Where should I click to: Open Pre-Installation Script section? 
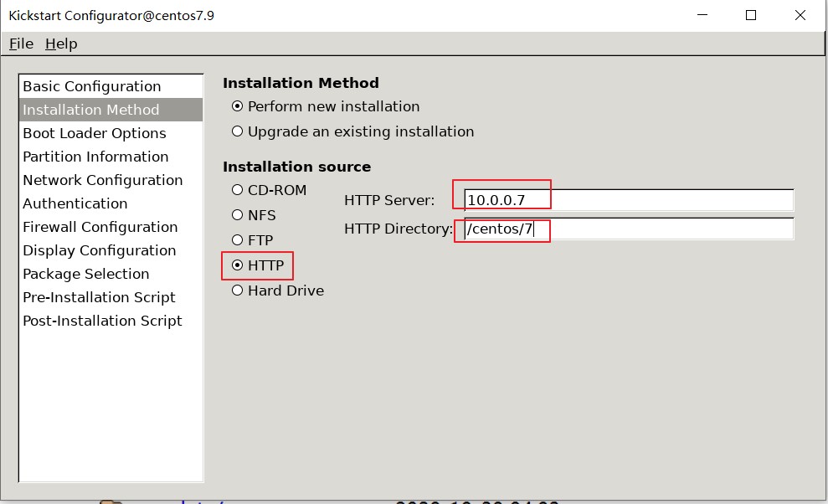pos(111,297)
